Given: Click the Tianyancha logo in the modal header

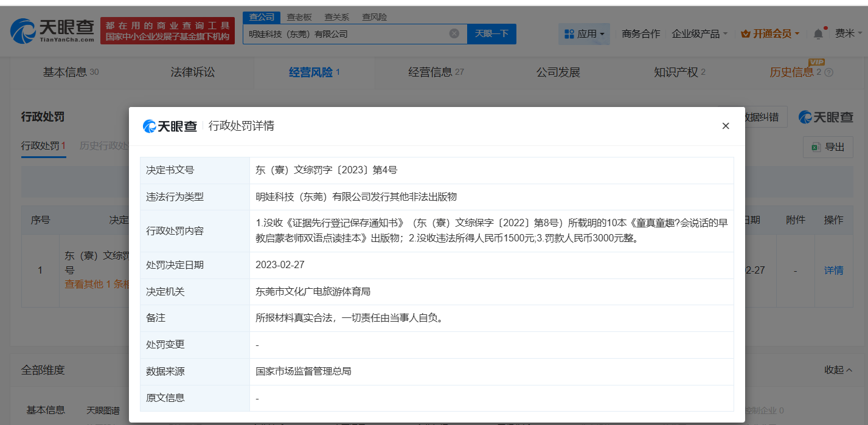Looking at the screenshot, I should click(170, 126).
